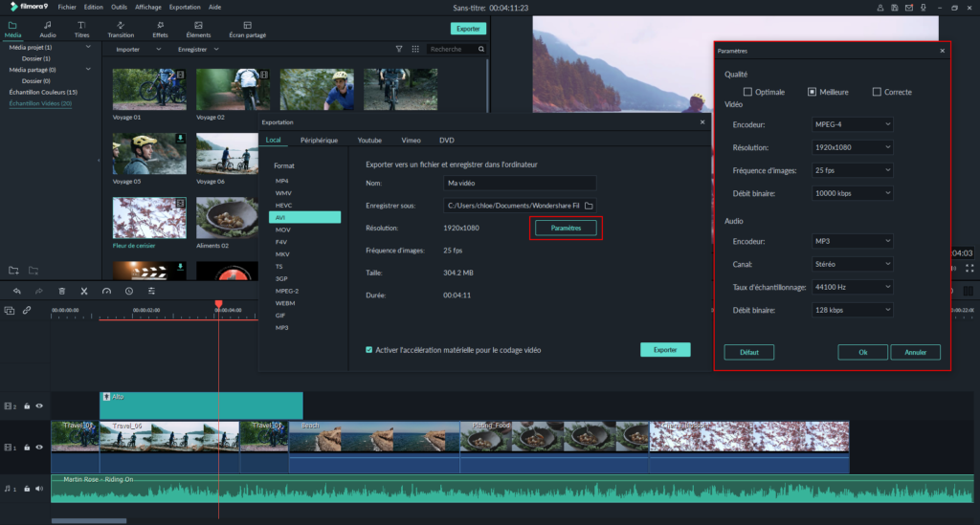Lock video track 1
The image size is (980, 525).
[x=27, y=448]
